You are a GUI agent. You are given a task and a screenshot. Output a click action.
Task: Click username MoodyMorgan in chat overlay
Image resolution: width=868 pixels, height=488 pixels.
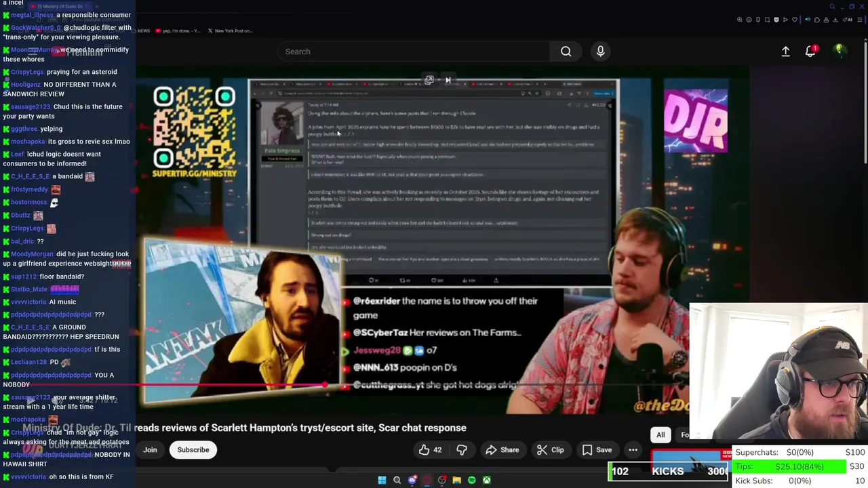(x=32, y=254)
